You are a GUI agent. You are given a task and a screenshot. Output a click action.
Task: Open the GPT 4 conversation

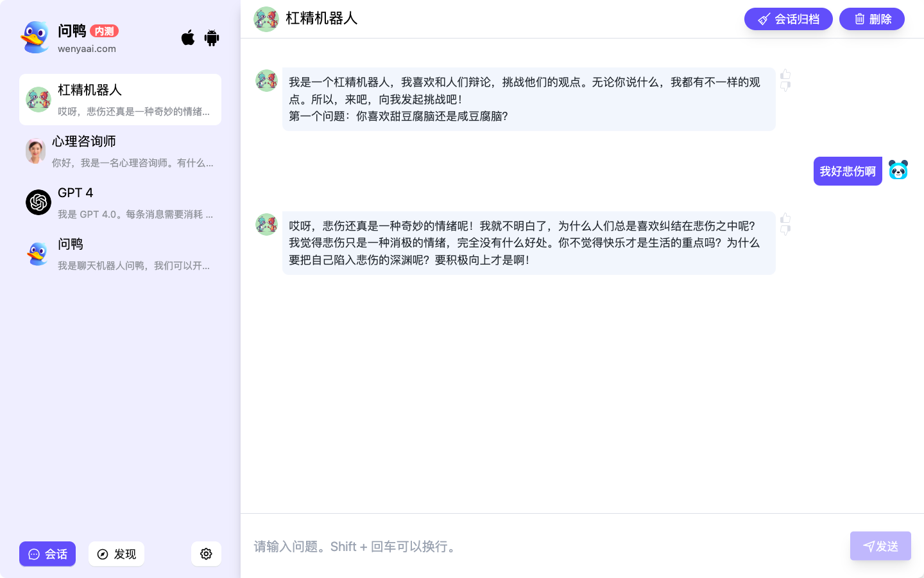tap(120, 202)
